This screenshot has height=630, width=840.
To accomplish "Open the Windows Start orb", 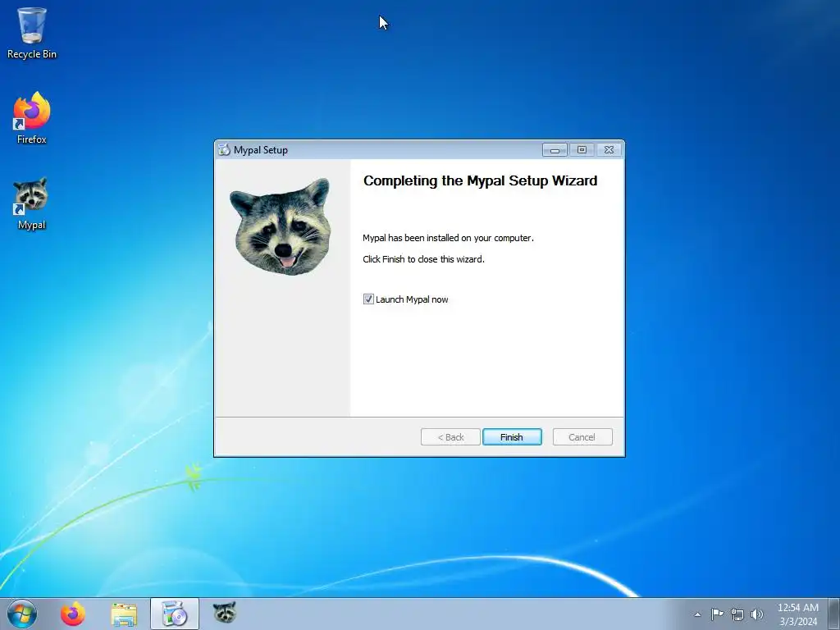I will (22, 614).
